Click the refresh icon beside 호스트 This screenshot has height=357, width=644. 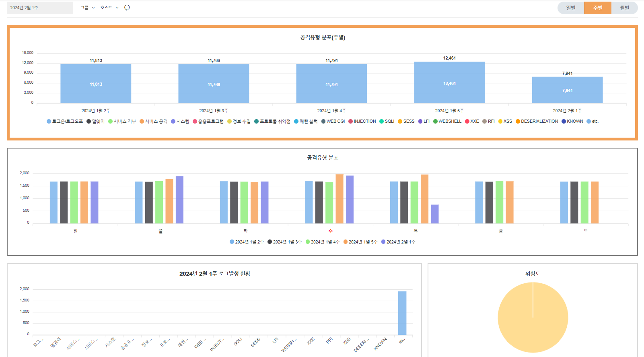point(127,8)
